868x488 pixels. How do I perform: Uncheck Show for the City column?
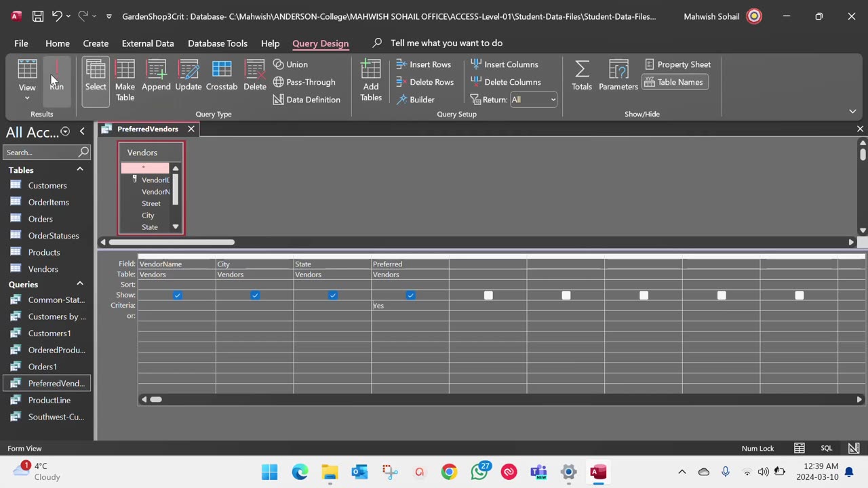(x=255, y=295)
